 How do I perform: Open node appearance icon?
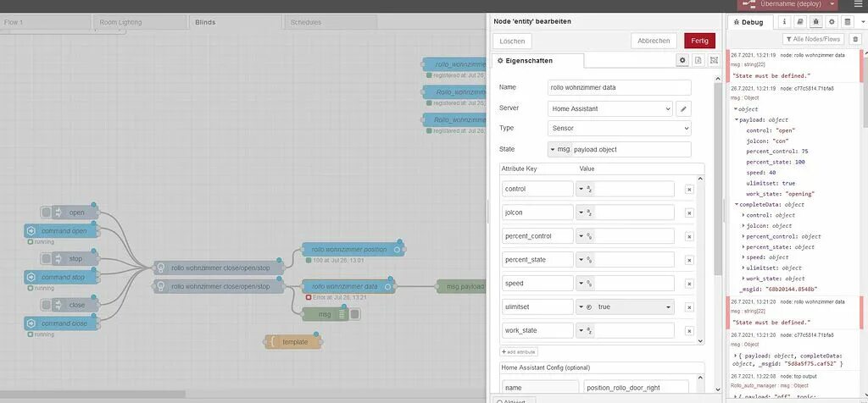(x=714, y=60)
